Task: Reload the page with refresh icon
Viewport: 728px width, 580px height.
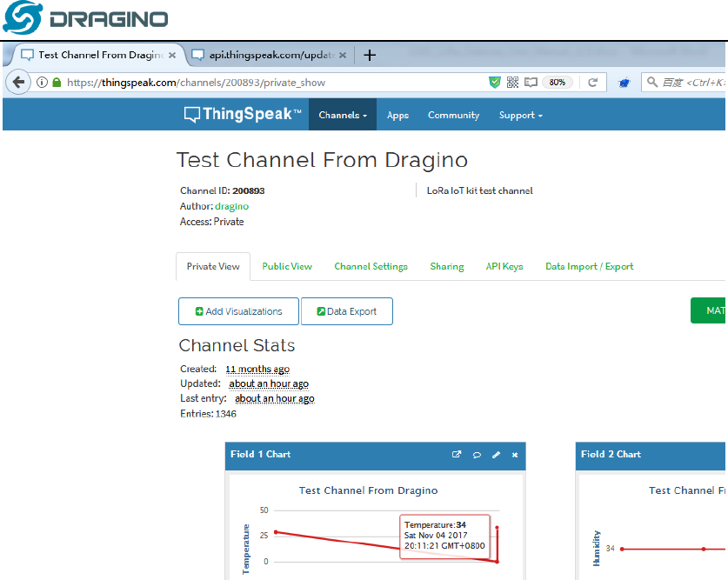Action: click(592, 83)
